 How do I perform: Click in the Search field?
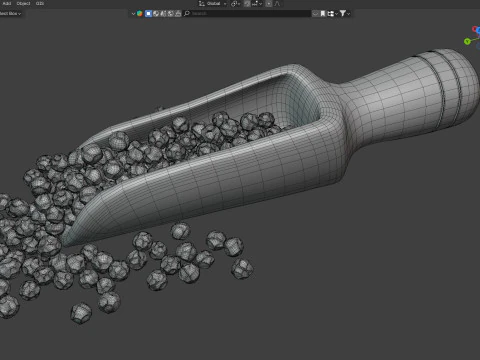pos(247,14)
